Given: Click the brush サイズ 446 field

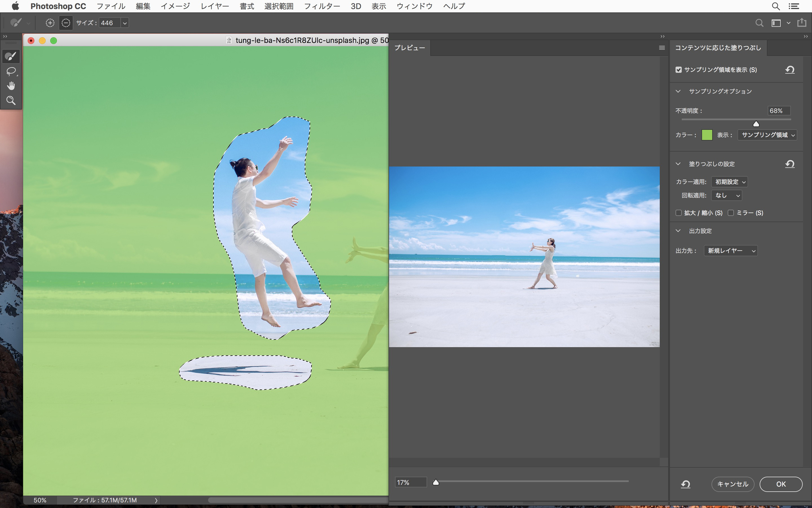Looking at the screenshot, I should click(109, 23).
